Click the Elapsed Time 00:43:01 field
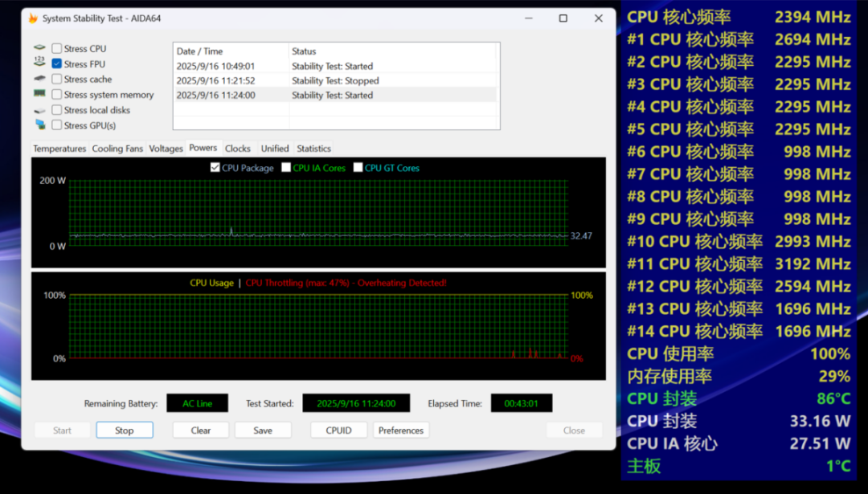868x494 pixels. (x=522, y=403)
